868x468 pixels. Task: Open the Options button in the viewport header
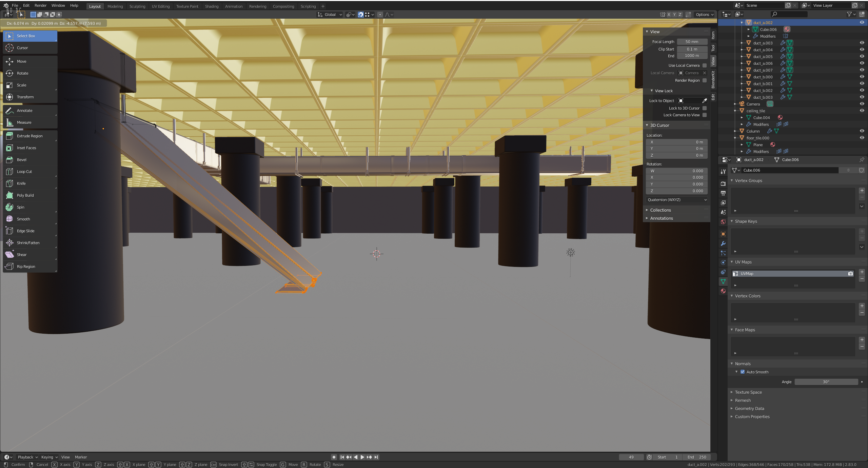tap(704, 15)
